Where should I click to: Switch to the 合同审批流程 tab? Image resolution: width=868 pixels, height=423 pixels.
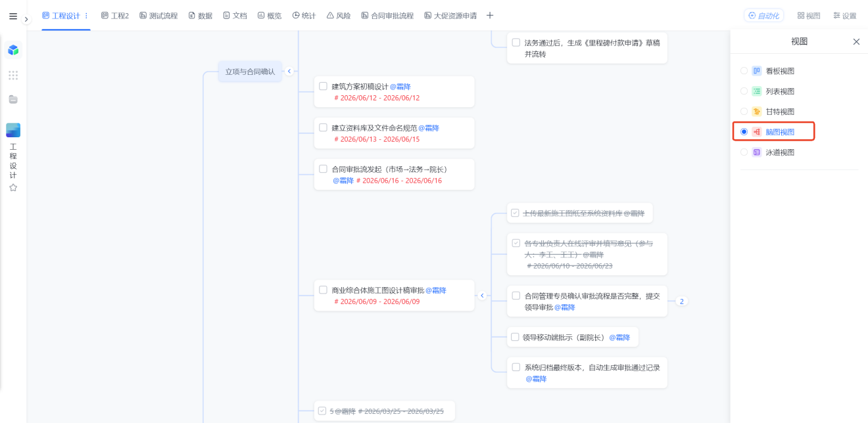(x=387, y=15)
